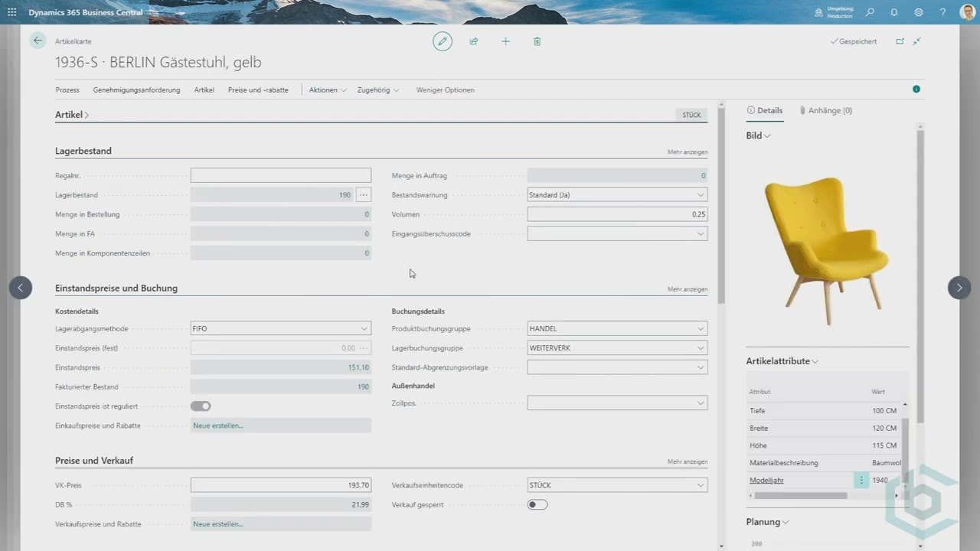Viewport: 980px width, 551px height.
Task: Click Mehr anzeigen in Lagerbestand section
Action: click(x=687, y=152)
